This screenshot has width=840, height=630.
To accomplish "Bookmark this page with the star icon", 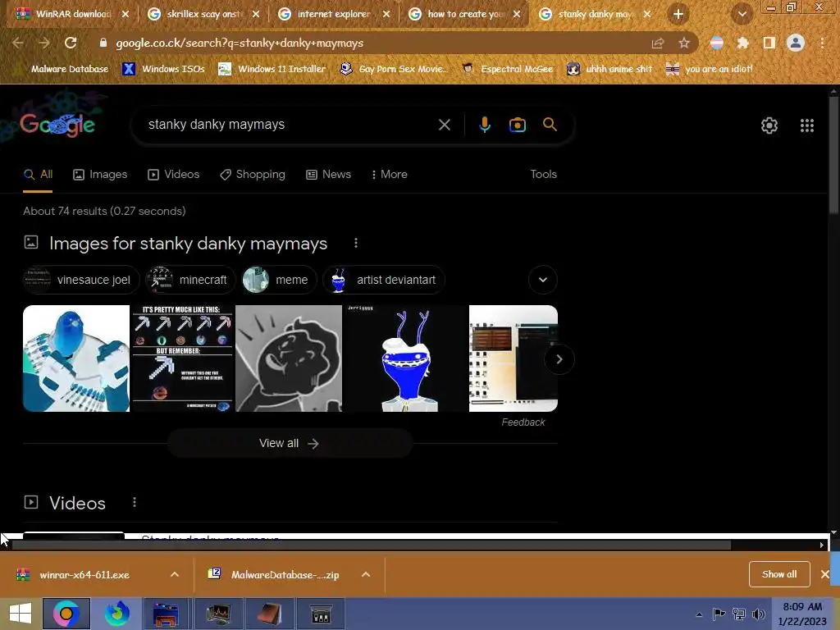I will pos(684,43).
